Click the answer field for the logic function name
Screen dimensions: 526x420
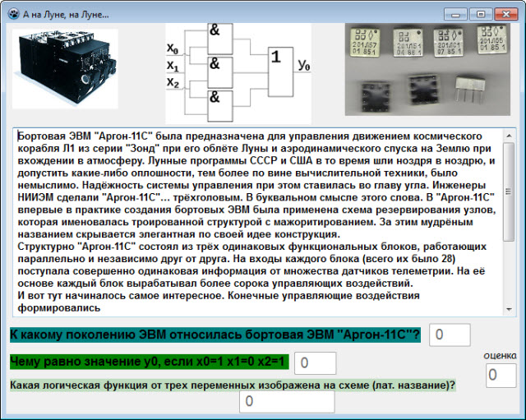[286, 401]
